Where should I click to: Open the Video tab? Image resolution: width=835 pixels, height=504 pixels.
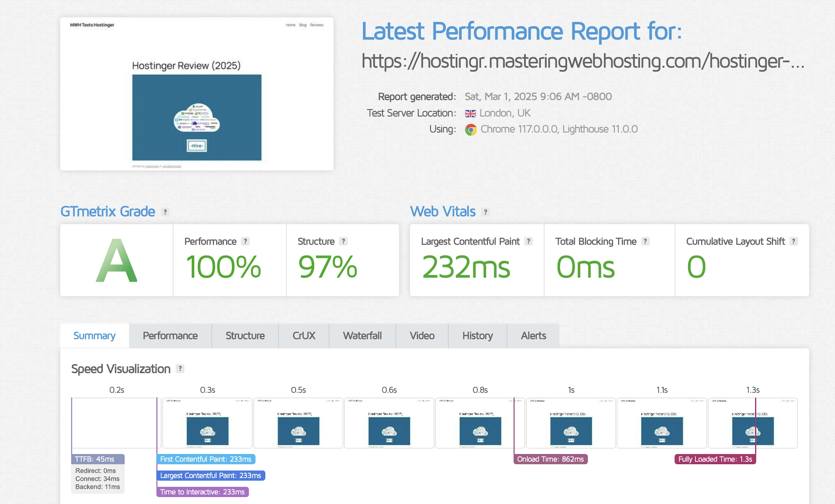(422, 336)
